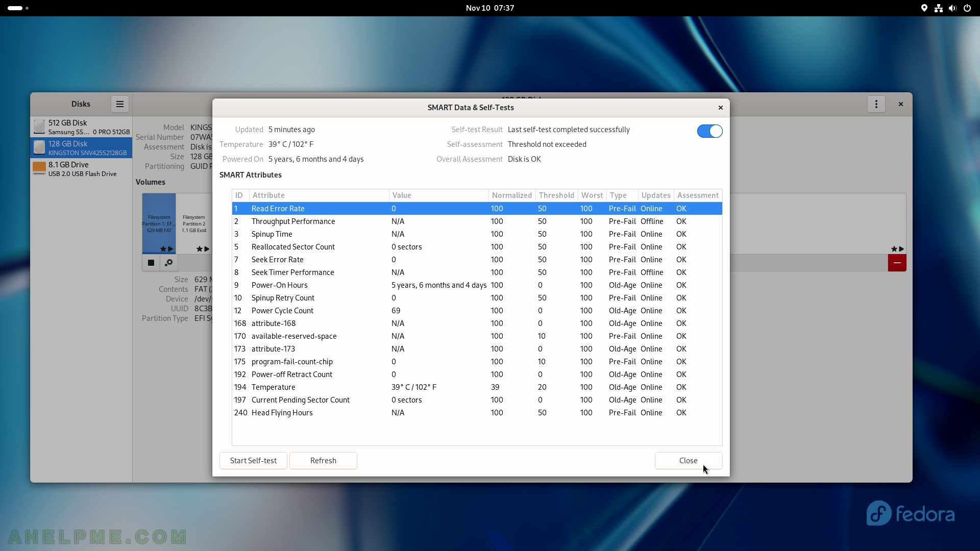Screen dimensions: 980x551
Task: Select the 512 GB Disk Samsung entry
Action: coord(81,127)
